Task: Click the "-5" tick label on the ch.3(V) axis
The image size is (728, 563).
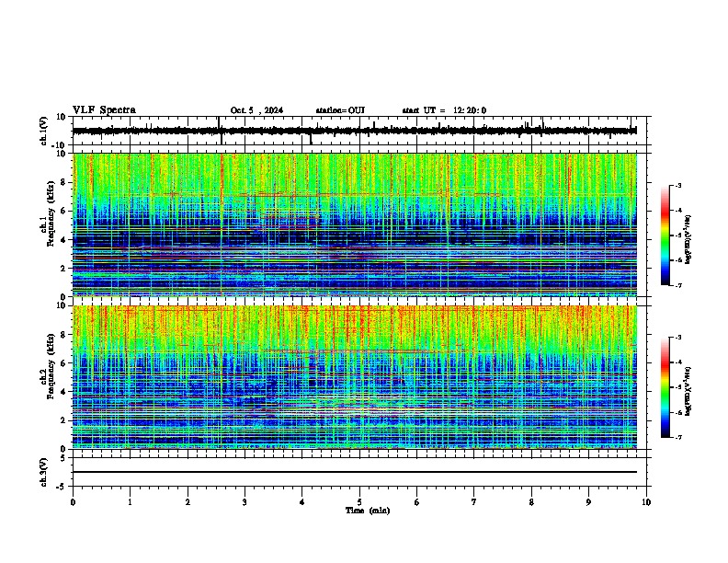Action: (x=62, y=487)
